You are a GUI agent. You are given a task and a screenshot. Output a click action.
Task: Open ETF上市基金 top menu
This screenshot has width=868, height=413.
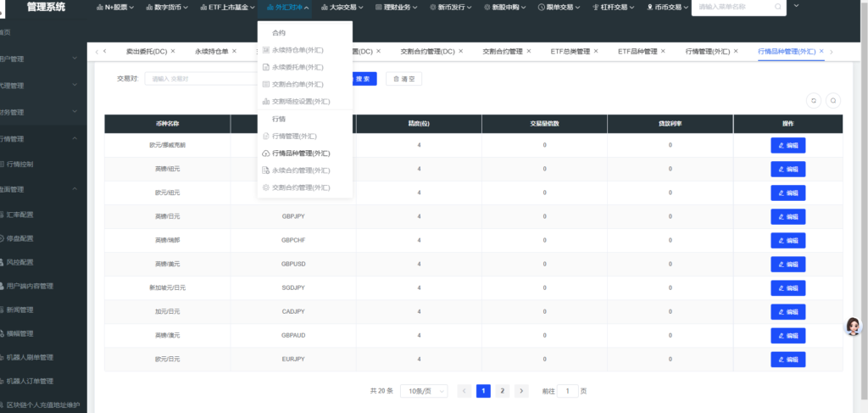[227, 7]
